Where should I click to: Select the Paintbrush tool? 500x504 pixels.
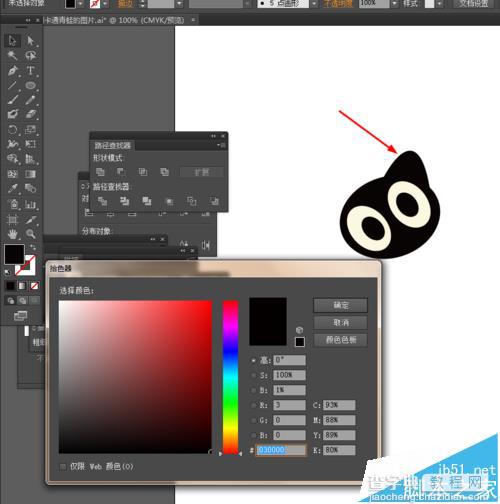13,100
